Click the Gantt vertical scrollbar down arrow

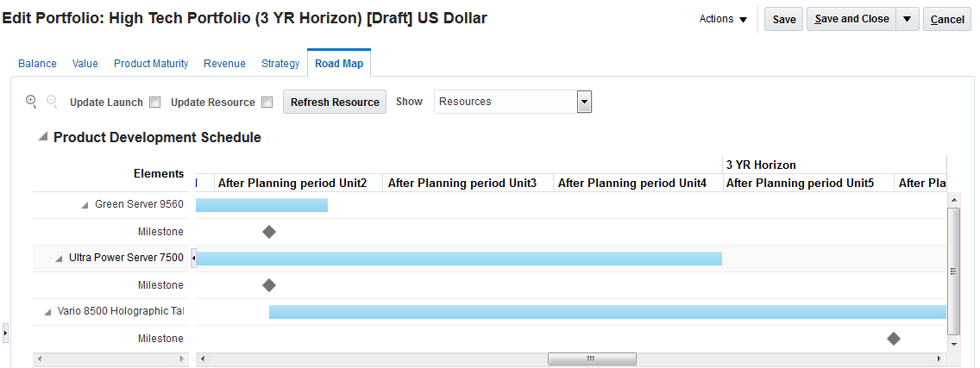click(x=953, y=343)
